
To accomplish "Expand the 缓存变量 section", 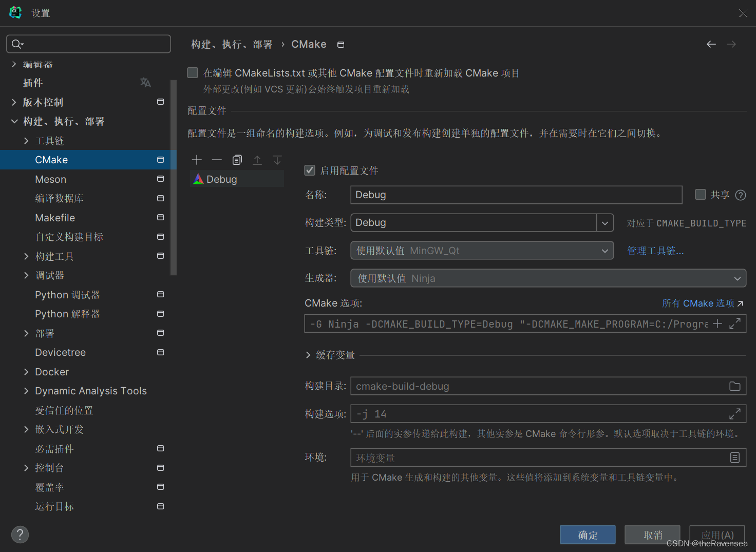I will [x=308, y=355].
